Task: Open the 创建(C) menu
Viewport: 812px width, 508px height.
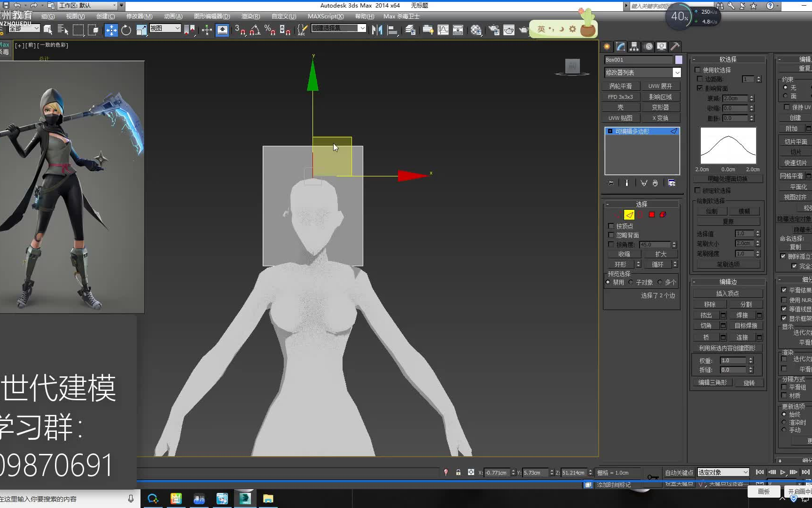Action: [105, 16]
